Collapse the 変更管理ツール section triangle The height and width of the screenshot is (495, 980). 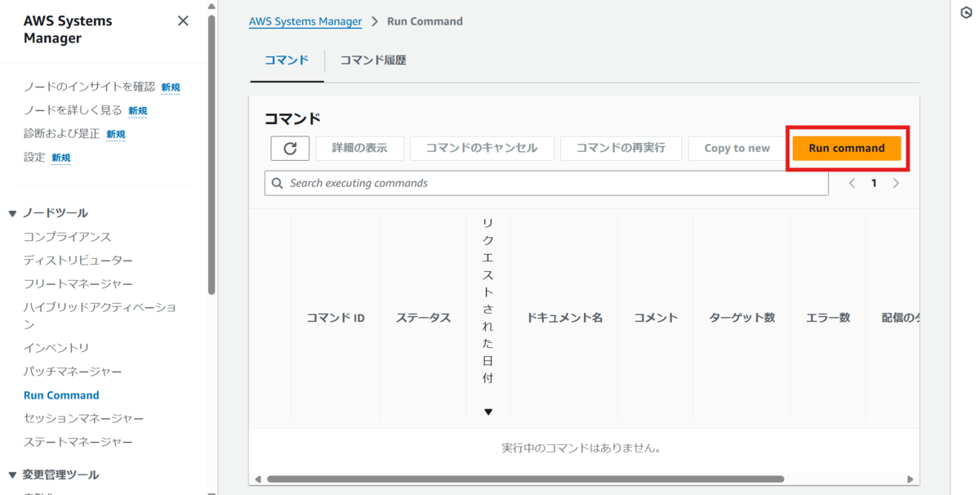pos(12,475)
